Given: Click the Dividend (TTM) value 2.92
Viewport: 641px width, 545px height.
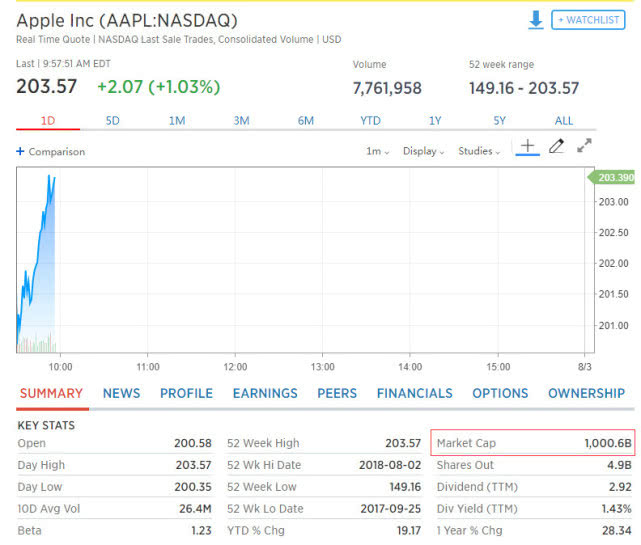Looking at the screenshot, I should pos(620,487).
